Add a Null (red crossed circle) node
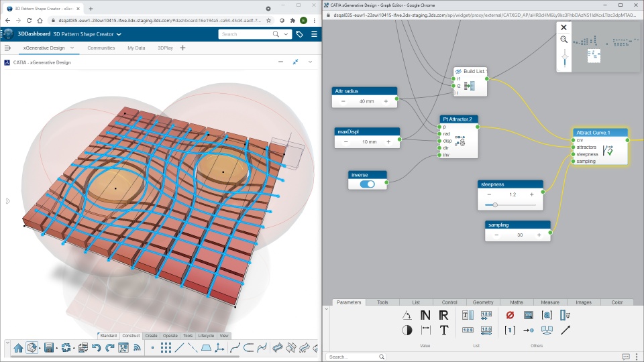 click(x=510, y=315)
